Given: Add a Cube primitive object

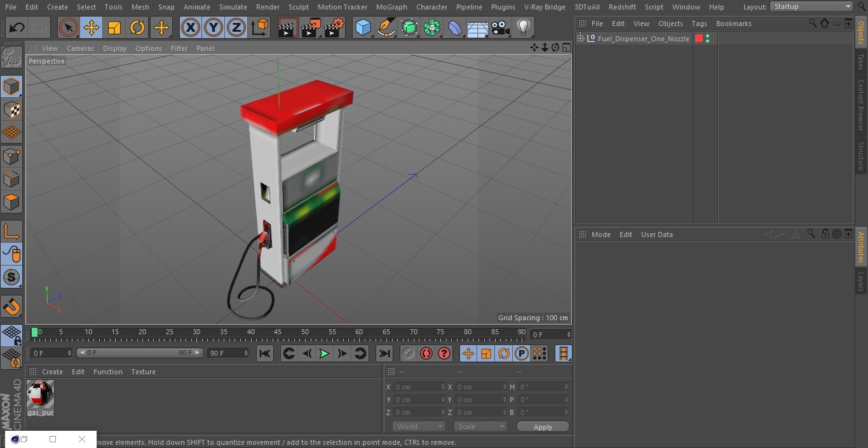Looking at the screenshot, I should pyautogui.click(x=363, y=28).
